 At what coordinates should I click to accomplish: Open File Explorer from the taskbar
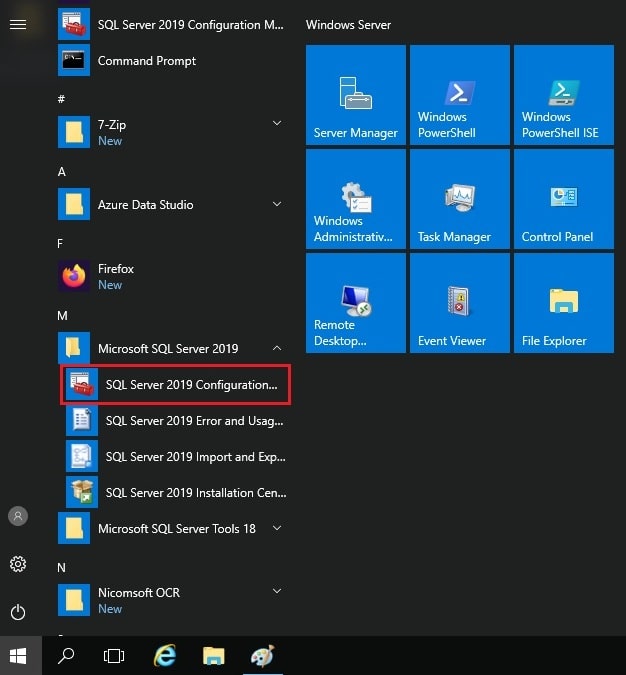point(214,656)
